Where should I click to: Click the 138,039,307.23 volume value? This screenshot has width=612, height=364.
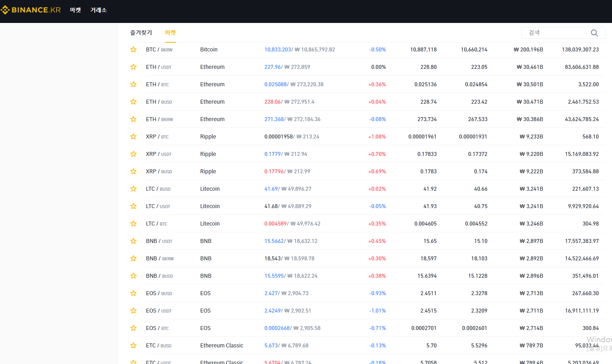[x=580, y=49]
